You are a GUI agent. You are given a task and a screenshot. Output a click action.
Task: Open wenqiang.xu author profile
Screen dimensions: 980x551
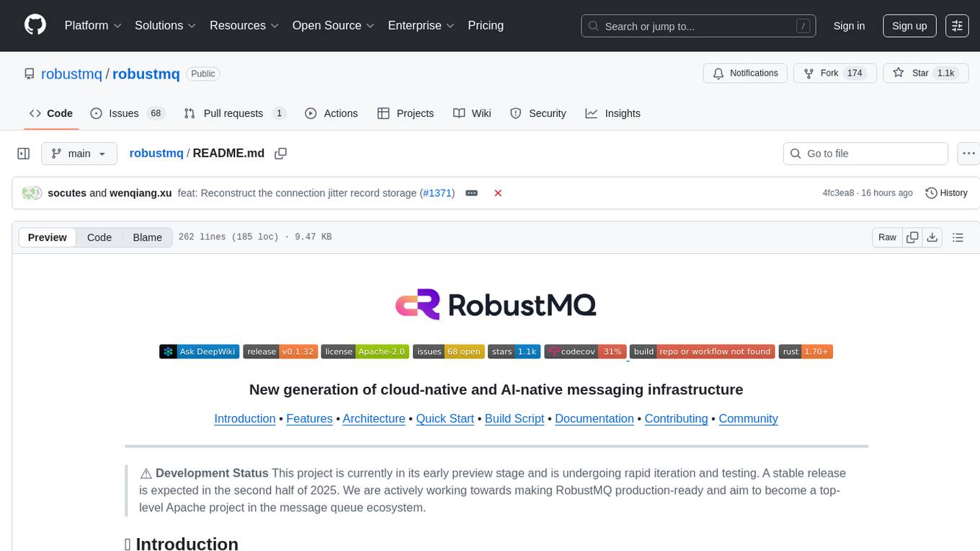click(x=141, y=193)
